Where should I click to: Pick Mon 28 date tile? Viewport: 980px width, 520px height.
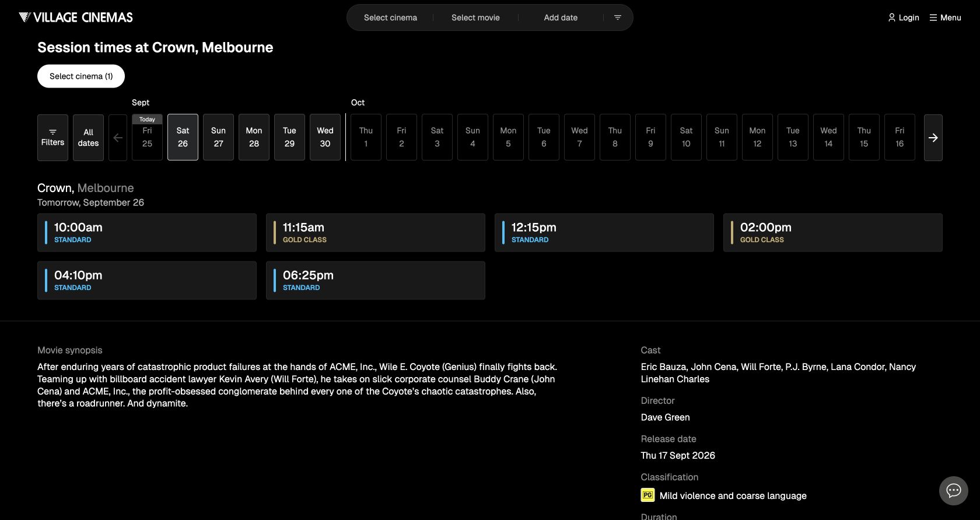pyautogui.click(x=254, y=137)
